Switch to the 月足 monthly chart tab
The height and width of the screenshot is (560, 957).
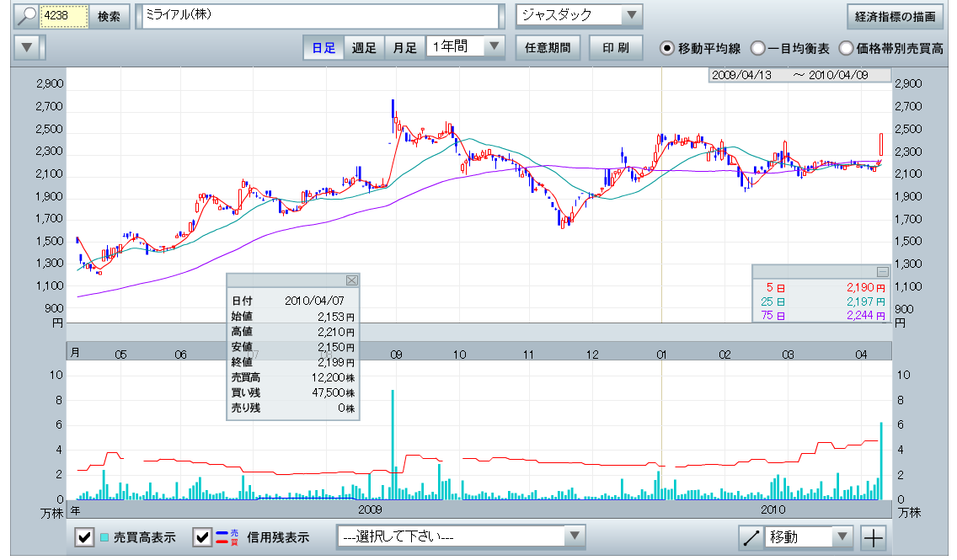tap(404, 48)
